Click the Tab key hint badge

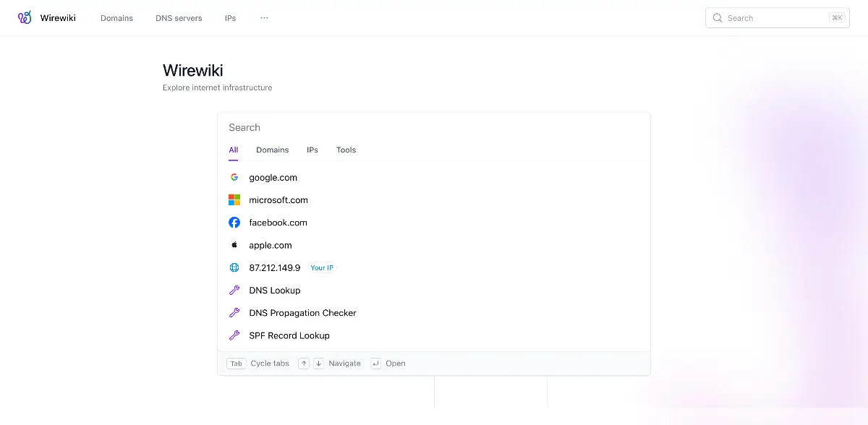coord(237,364)
